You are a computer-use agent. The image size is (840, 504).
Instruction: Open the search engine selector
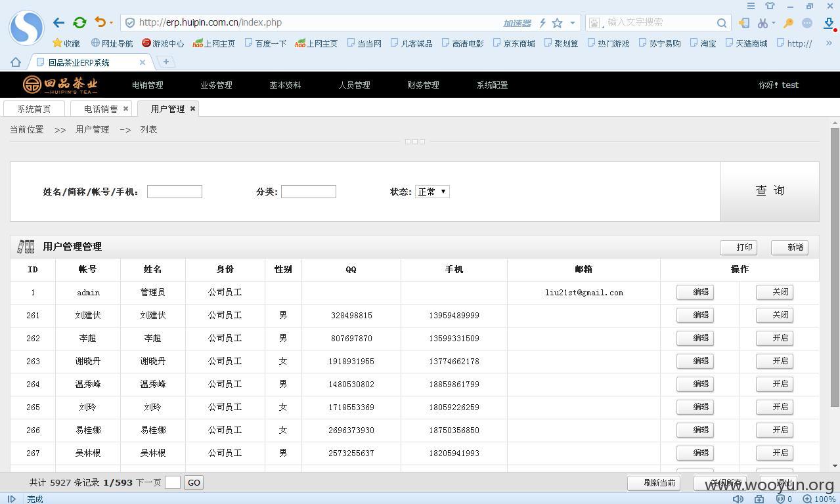[596, 23]
